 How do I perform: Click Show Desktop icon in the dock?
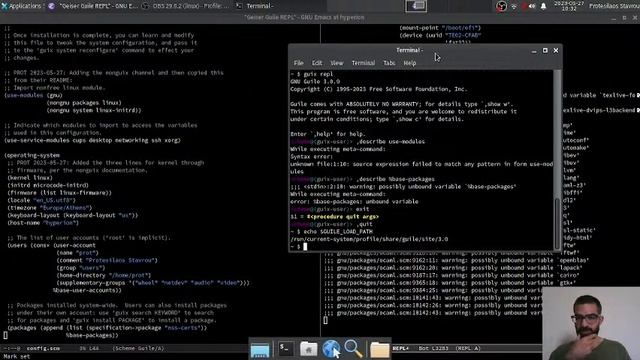[260, 349]
